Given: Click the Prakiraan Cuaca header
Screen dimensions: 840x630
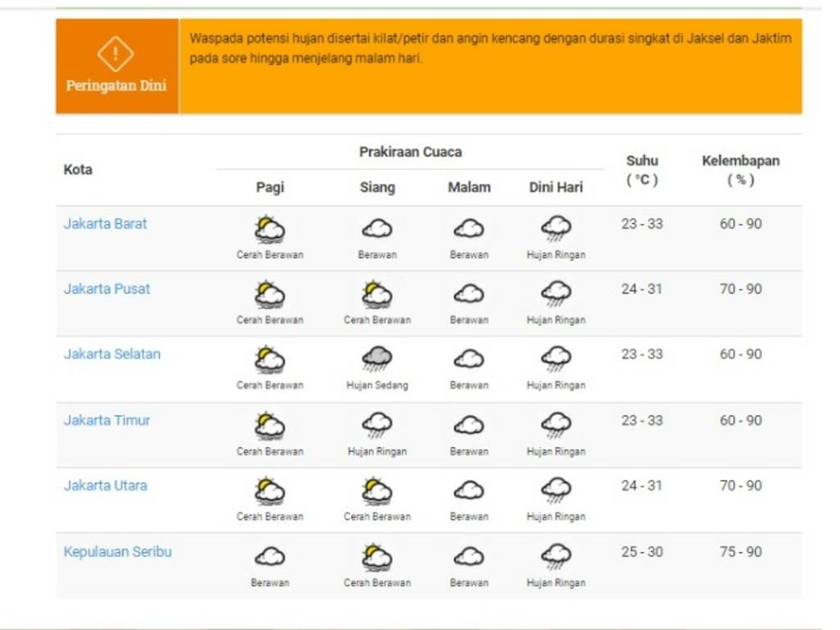Looking at the screenshot, I should point(410,152).
